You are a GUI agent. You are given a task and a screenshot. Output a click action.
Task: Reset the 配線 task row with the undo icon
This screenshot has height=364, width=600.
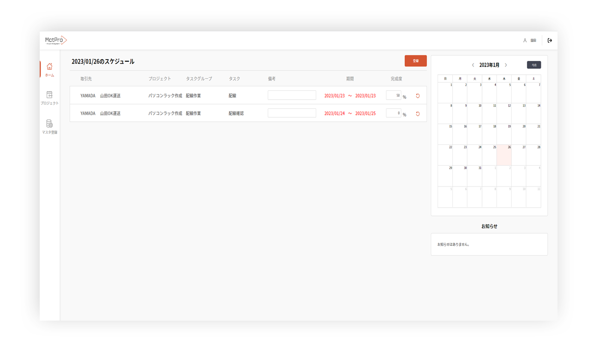[418, 96]
